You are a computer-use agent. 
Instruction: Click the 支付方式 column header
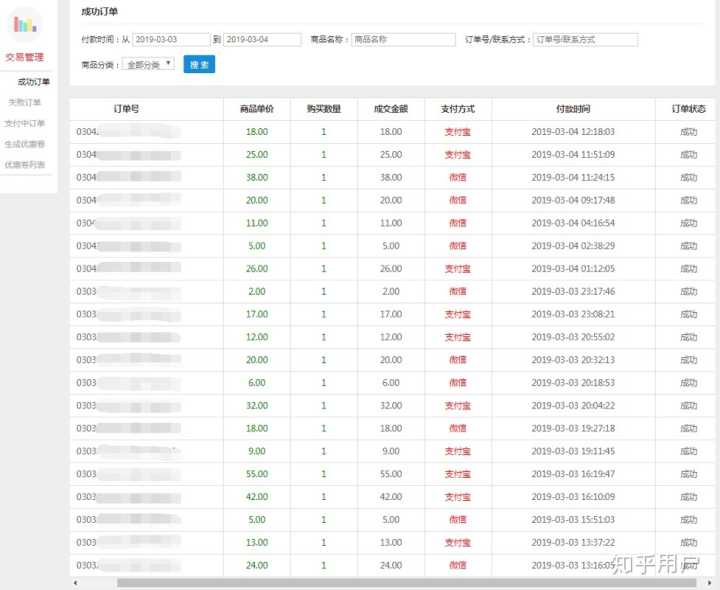(458, 109)
